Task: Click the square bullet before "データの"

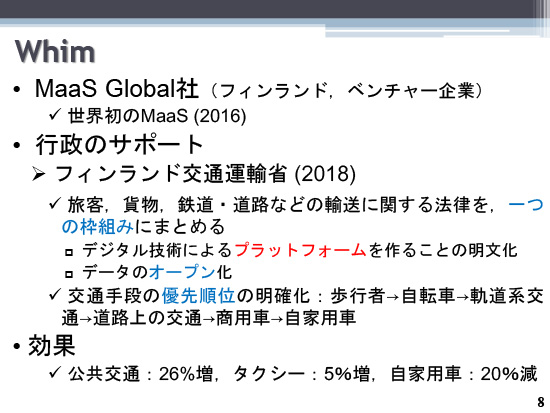Action: [x=69, y=273]
